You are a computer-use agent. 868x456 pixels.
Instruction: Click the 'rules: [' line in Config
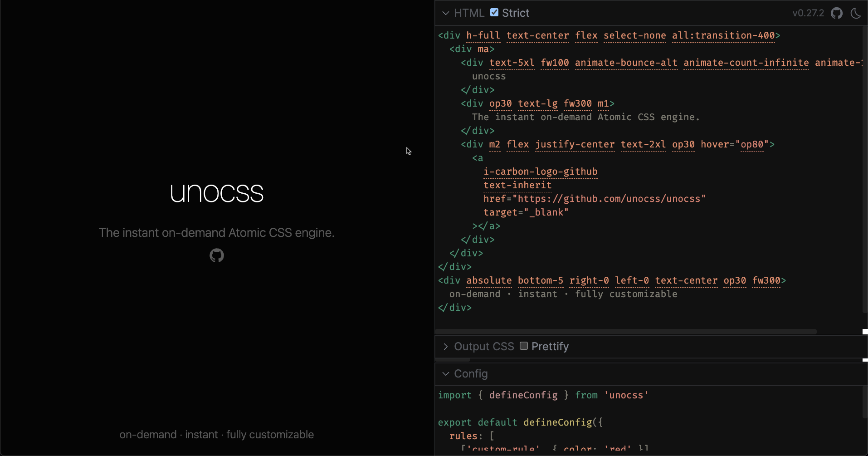coord(472,436)
